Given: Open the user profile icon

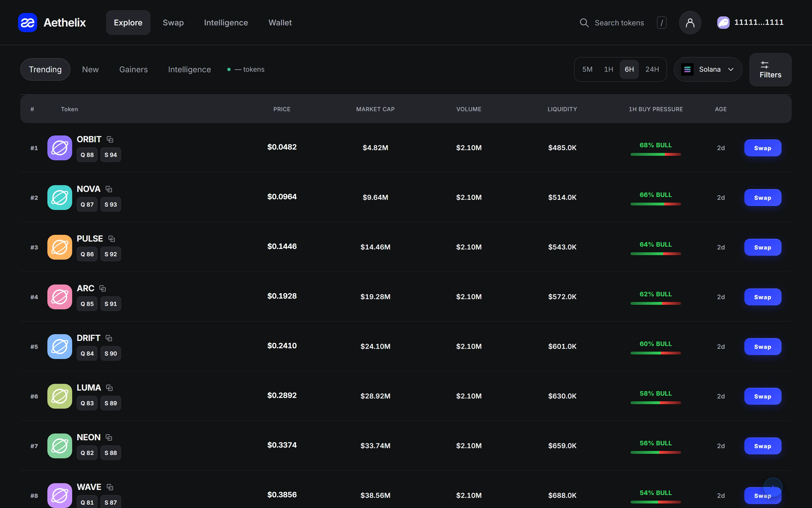Looking at the screenshot, I should click(690, 23).
